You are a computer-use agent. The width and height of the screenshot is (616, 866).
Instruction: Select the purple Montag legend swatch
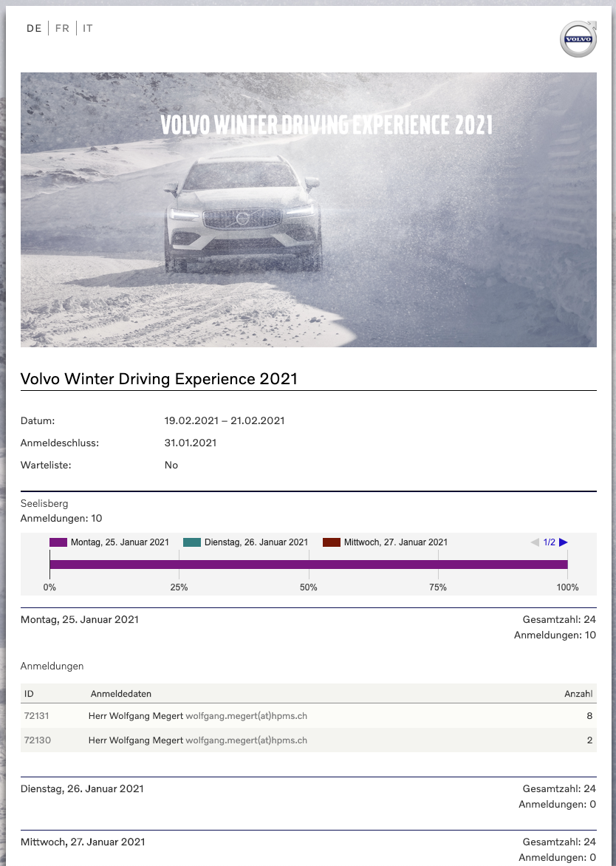click(58, 542)
